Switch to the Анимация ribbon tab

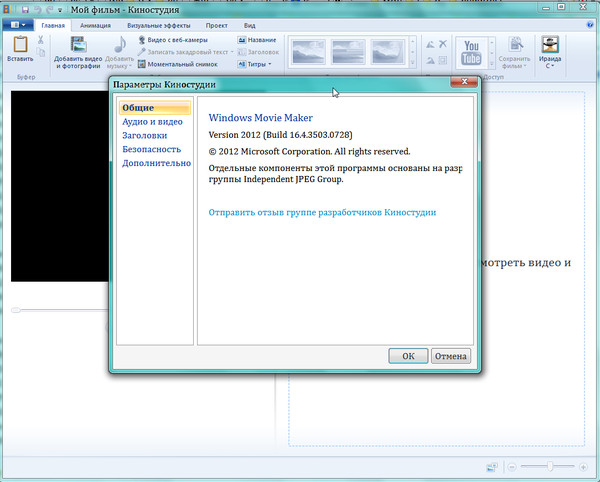(x=95, y=26)
